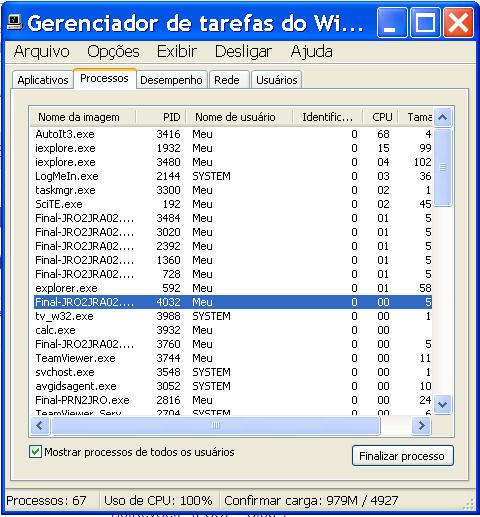Sort list by PID column header
This screenshot has width=480, height=517.
tap(161, 117)
